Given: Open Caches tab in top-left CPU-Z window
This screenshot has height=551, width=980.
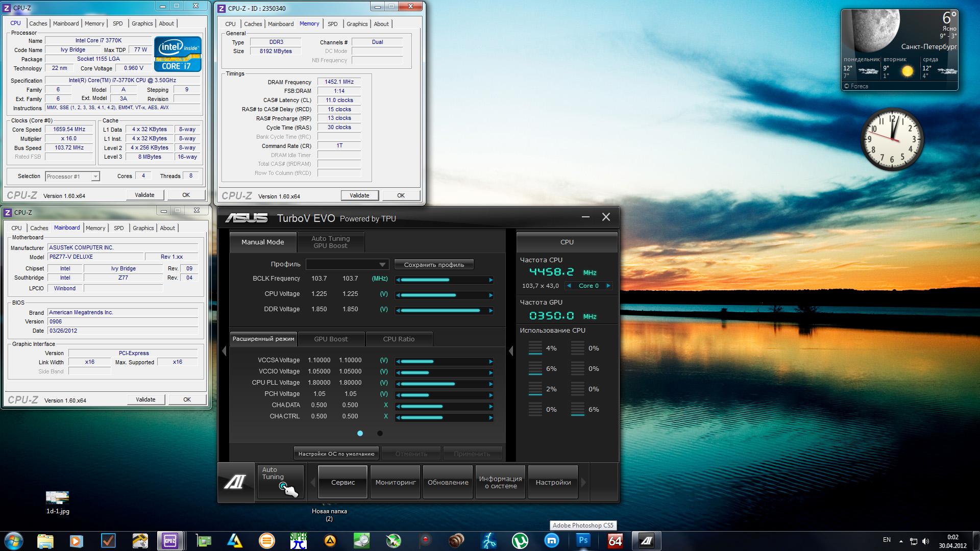Looking at the screenshot, I should point(38,23).
